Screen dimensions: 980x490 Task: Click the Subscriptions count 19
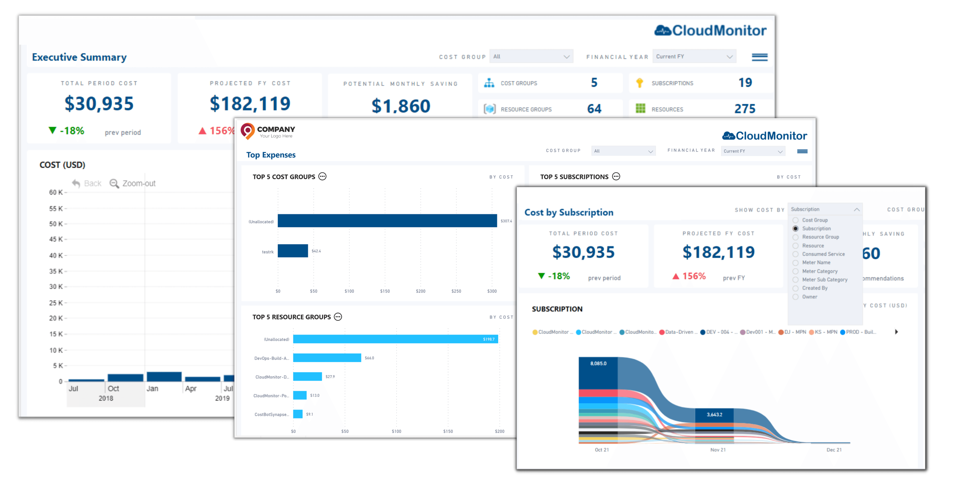tap(745, 83)
